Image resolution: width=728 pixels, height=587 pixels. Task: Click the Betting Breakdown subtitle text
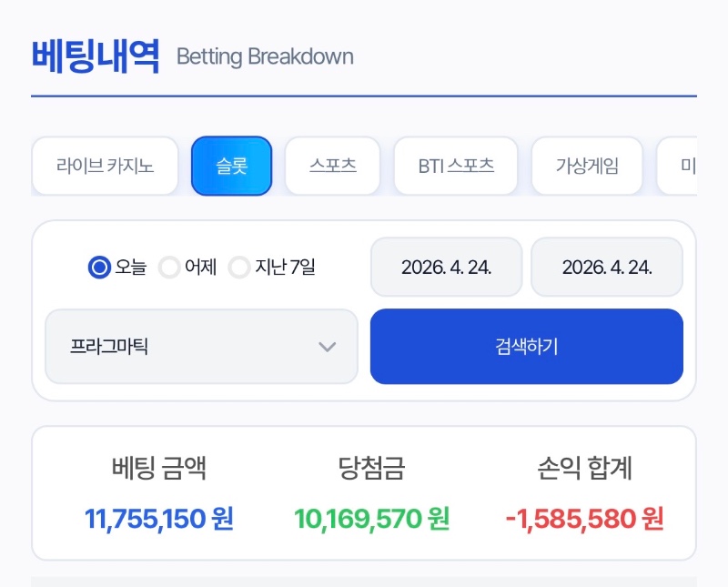pyautogui.click(x=266, y=56)
